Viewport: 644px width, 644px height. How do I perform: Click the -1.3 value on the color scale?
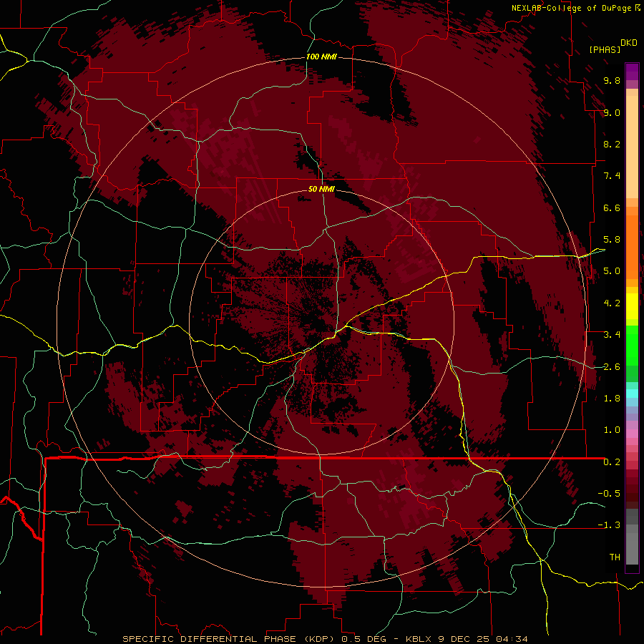point(609,525)
